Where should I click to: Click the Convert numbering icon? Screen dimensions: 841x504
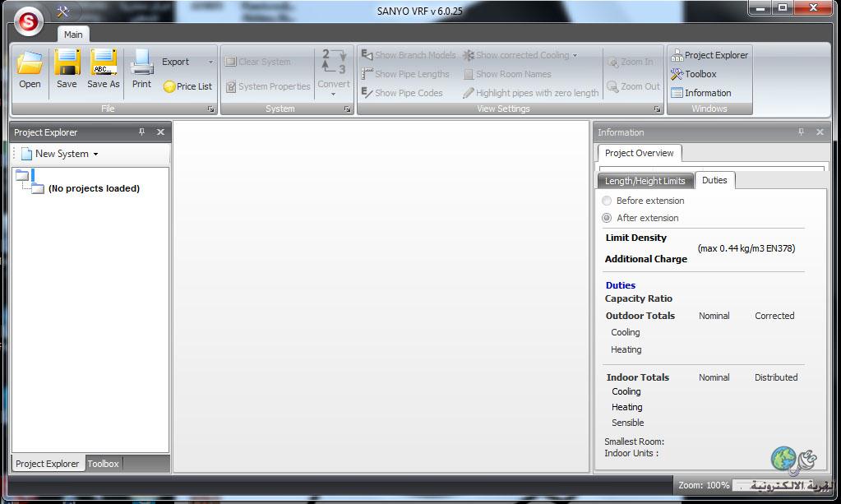(334, 61)
